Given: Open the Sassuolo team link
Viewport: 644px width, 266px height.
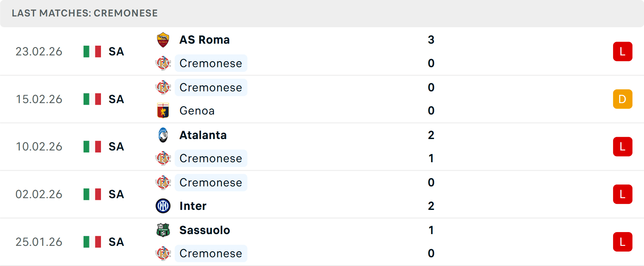Looking at the screenshot, I should pos(205,230).
